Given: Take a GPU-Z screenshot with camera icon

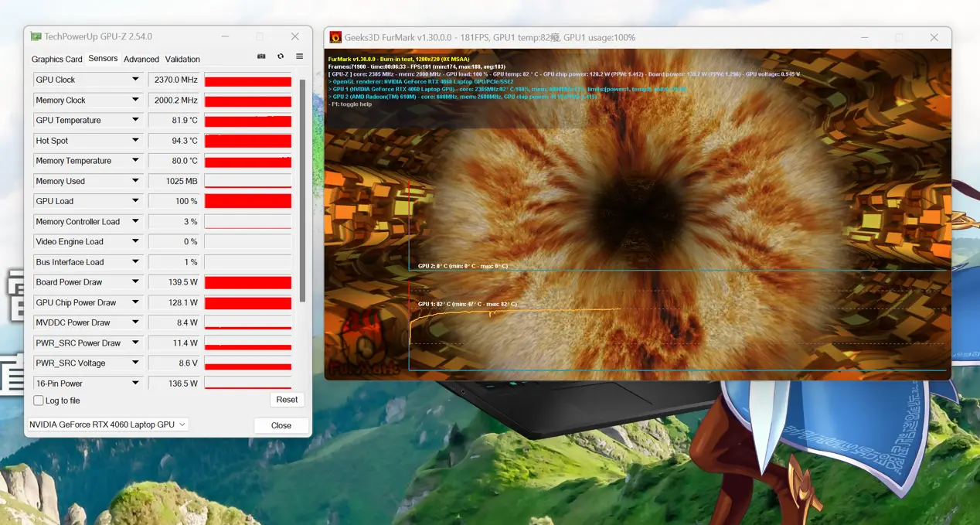Looking at the screenshot, I should 261,56.
